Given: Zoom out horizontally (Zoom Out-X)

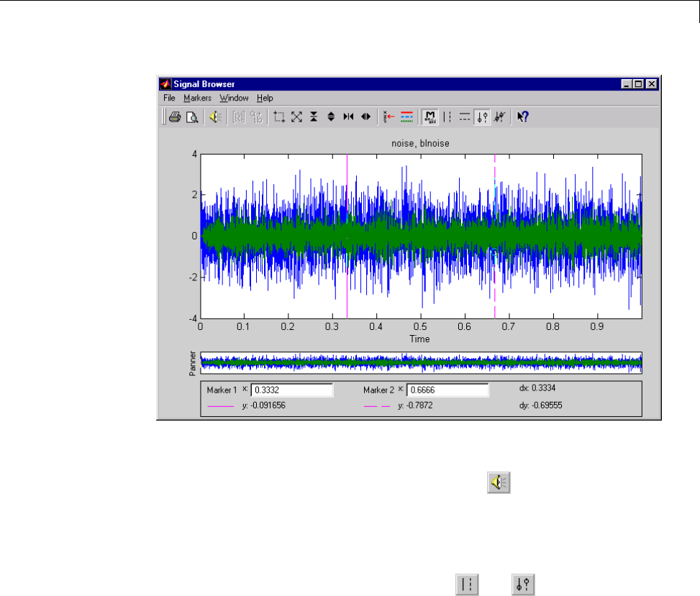Looking at the screenshot, I should [x=365, y=117].
